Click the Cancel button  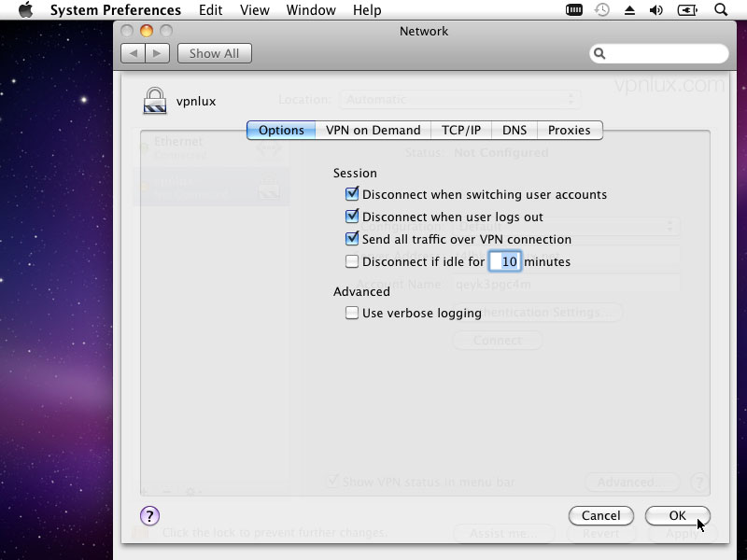[x=601, y=516]
